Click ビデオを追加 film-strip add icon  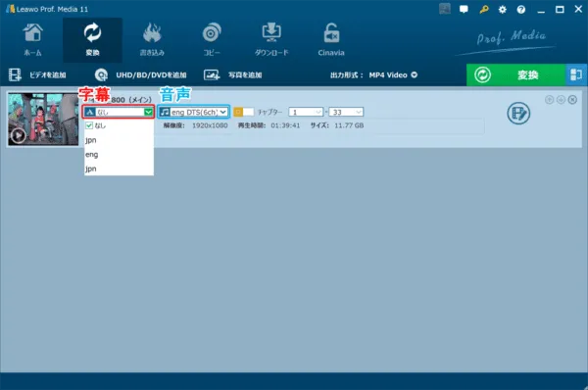15,75
